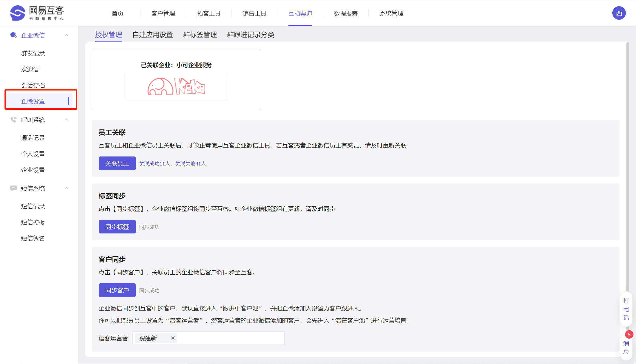
Task: Open the 系统管理 menu
Action: click(x=392, y=13)
